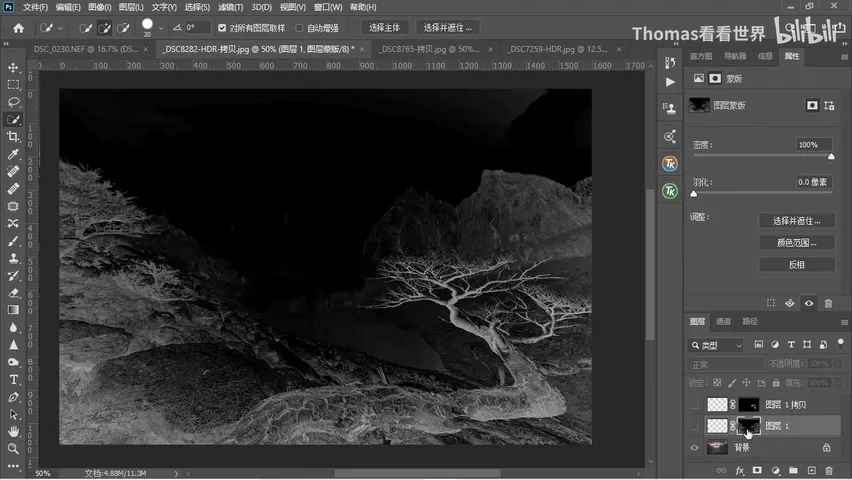Enable the 自动增强 checkbox
Image resolution: width=852 pixels, height=480 pixels.
(299, 28)
